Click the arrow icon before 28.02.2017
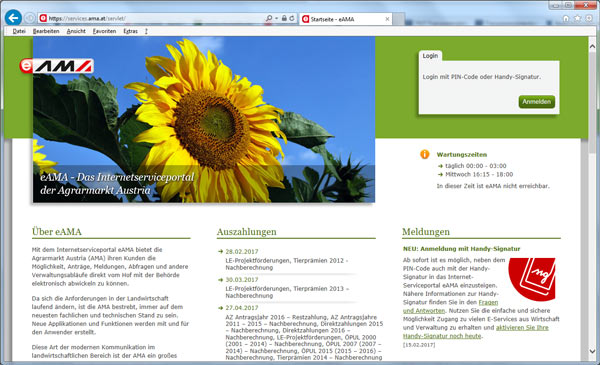The width and height of the screenshot is (600, 365). (x=220, y=251)
